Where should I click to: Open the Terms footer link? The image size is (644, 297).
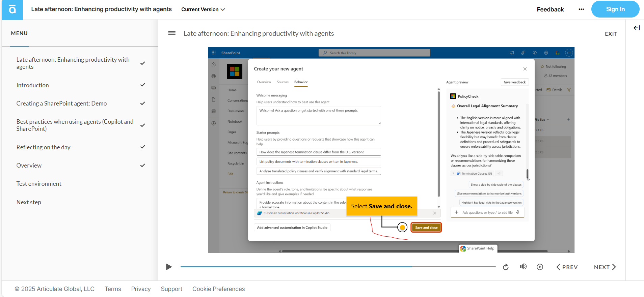point(113,289)
